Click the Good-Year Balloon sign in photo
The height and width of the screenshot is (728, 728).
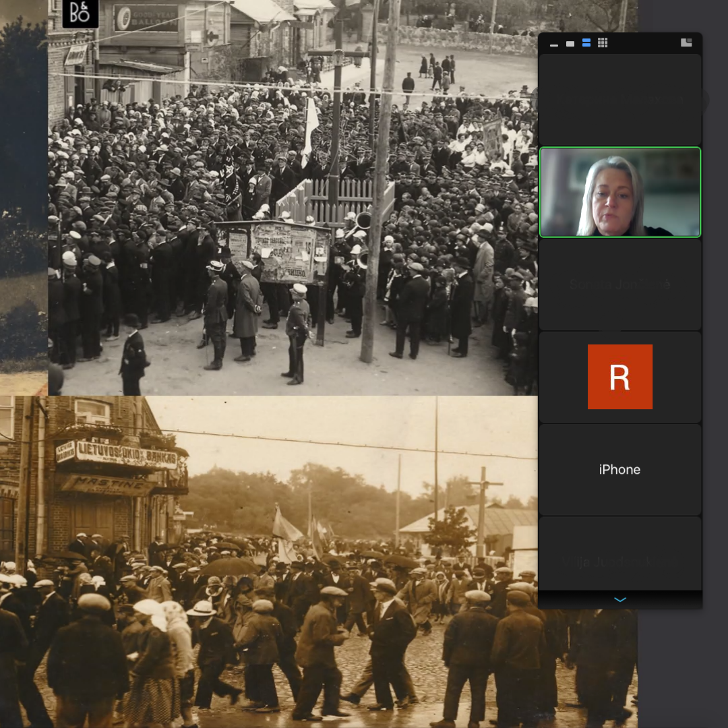click(146, 18)
